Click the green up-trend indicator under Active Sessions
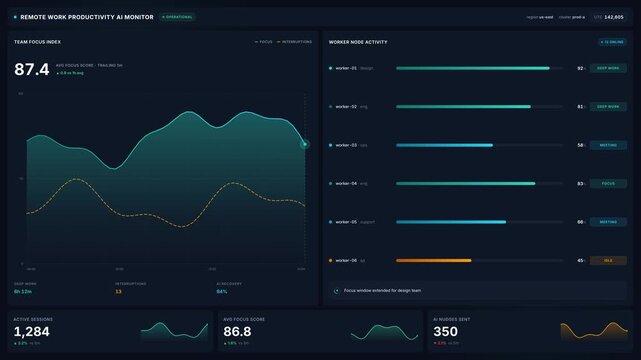Image resolution: width=641 pixels, height=360 pixels. pos(20,343)
